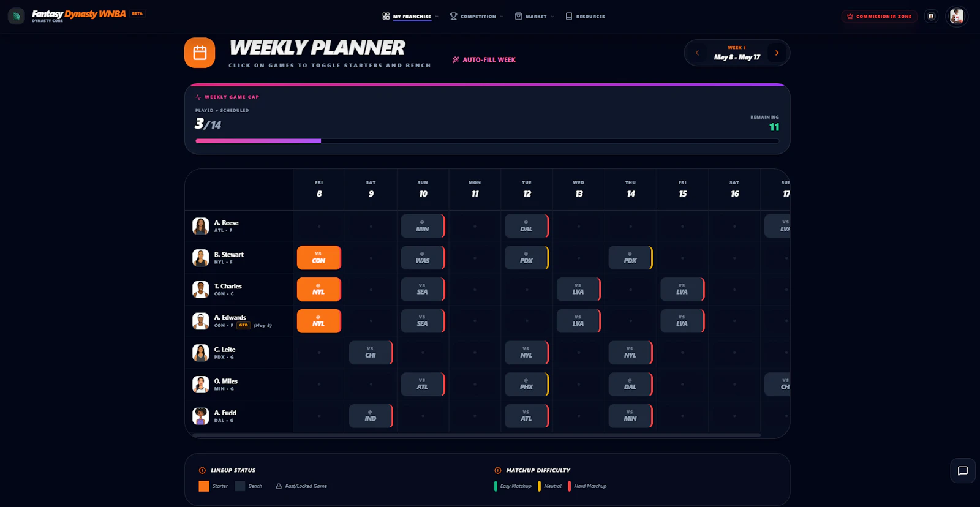Click the A. Fudd player name
Image resolution: width=980 pixels, height=507 pixels.
tap(225, 413)
